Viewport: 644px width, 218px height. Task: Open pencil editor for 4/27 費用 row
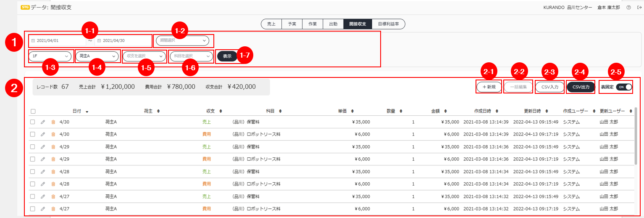[43, 209]
